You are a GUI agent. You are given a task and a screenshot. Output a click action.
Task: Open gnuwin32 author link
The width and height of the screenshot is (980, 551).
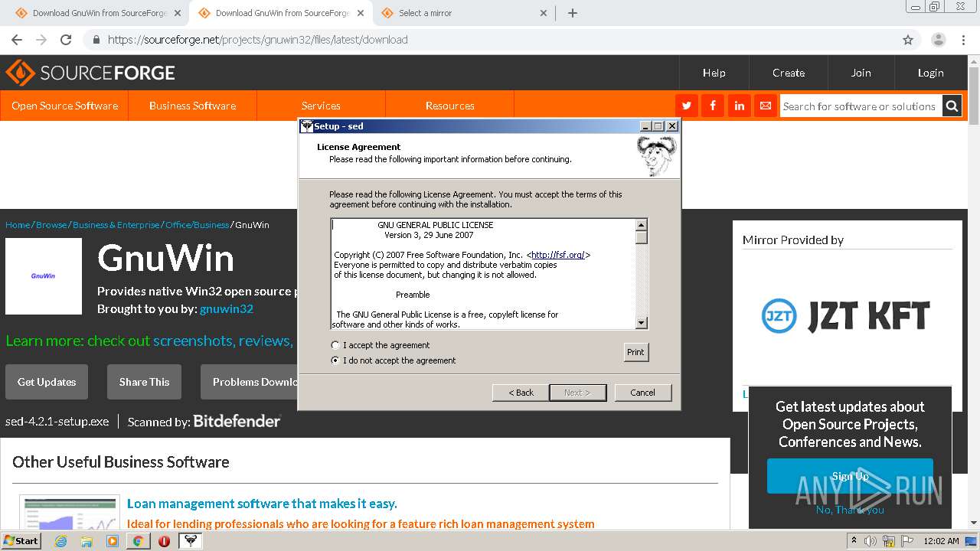pos(227,309)
